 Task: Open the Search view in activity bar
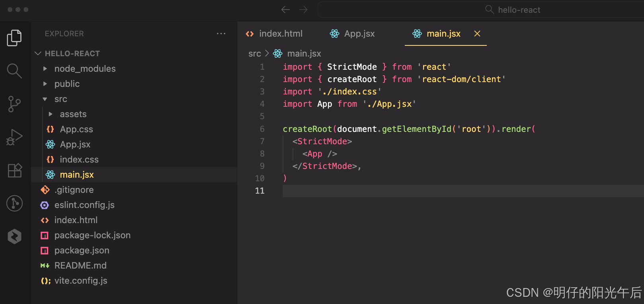[14, 71]
